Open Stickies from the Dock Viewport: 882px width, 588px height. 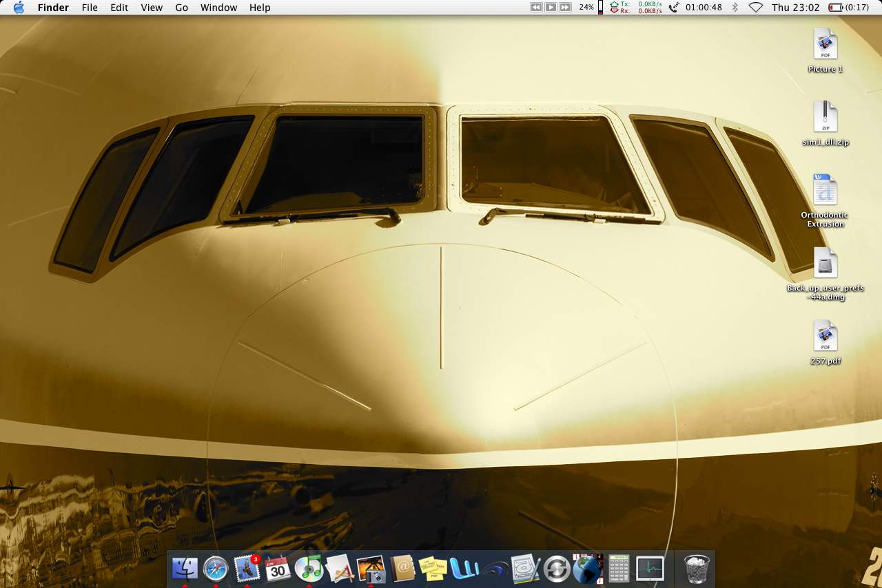433,569
